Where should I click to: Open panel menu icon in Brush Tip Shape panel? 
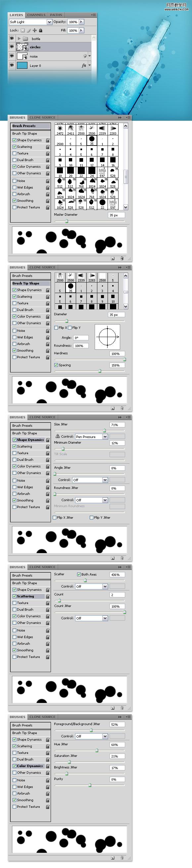click(x=127, y=267)
